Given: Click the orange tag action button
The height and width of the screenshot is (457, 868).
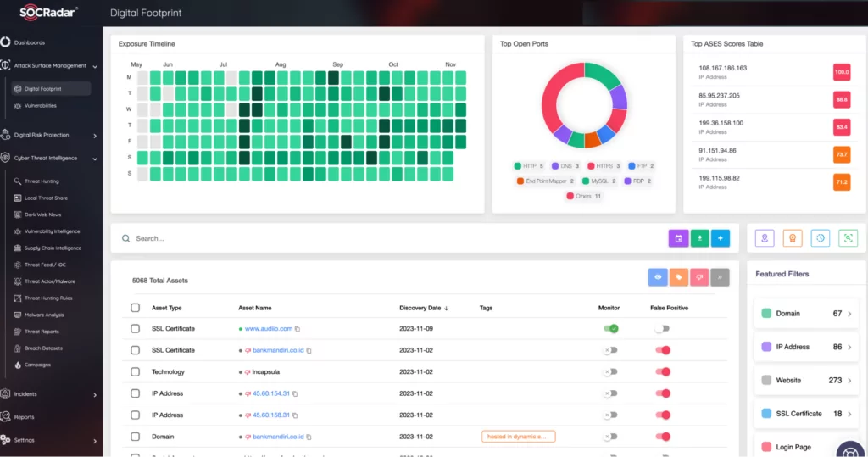Looking at the screenshot, I should [x=679, y=277].
